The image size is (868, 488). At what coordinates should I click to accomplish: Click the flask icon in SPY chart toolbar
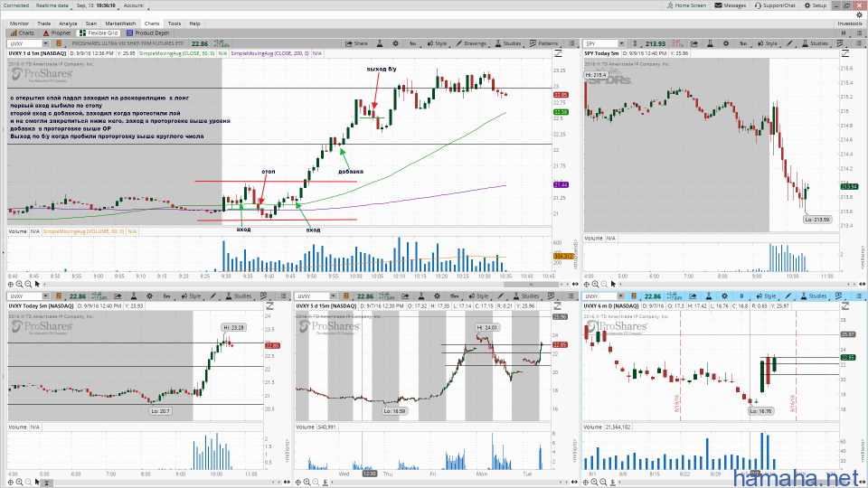click(x=711, y=43)
